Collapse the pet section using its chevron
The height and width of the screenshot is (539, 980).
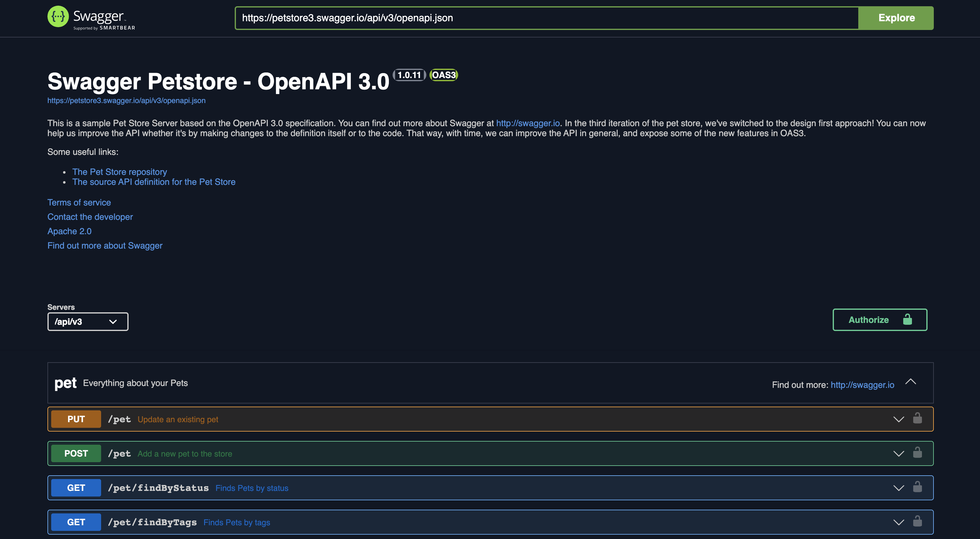coord(910,382)
